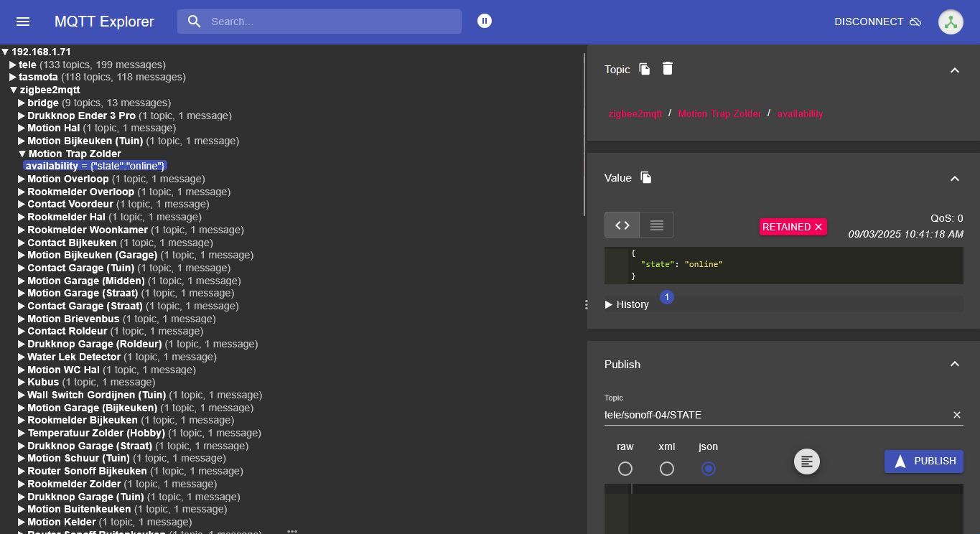
Task: Open the hamburger menu
Action: point(23,22)
